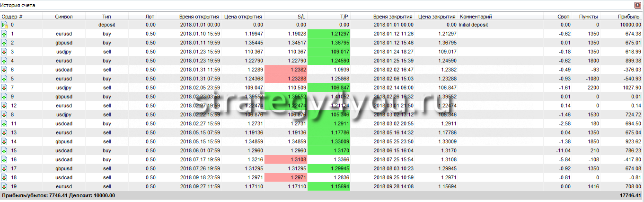The width and height of the screenshot is (644, 202).
Task: Click the order 6 usdcad sell icon
Action: (5, 70)
